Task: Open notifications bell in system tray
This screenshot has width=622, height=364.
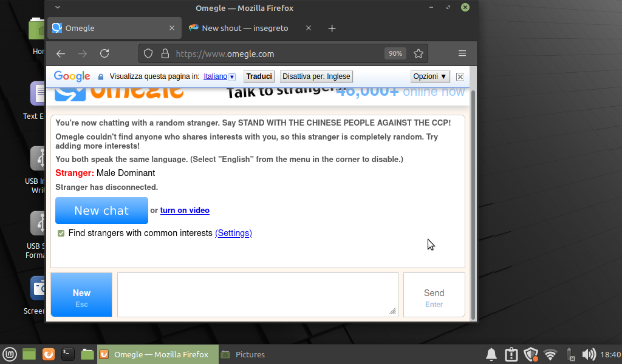Action: (491, 354)
